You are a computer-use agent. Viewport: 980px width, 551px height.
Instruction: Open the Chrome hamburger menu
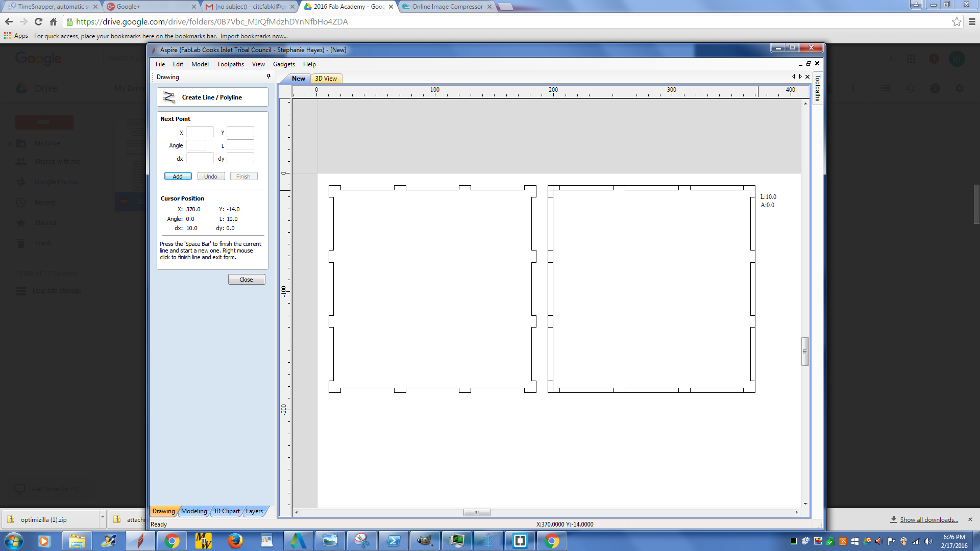point(972,21)
